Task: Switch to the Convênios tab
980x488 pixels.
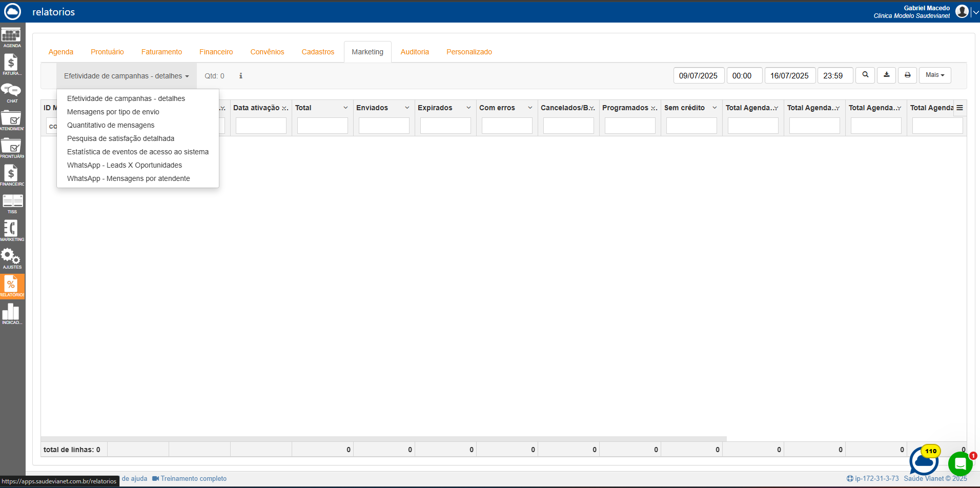Action: [267, 52]
